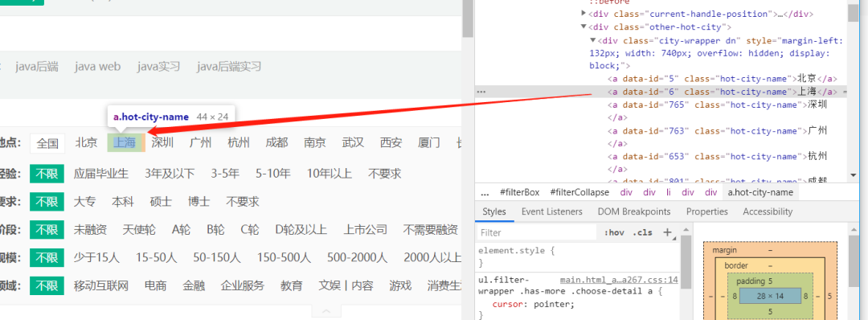Choose 武汉 city filter
Viewport: 868px width, 320px height.
click(353, 143)
